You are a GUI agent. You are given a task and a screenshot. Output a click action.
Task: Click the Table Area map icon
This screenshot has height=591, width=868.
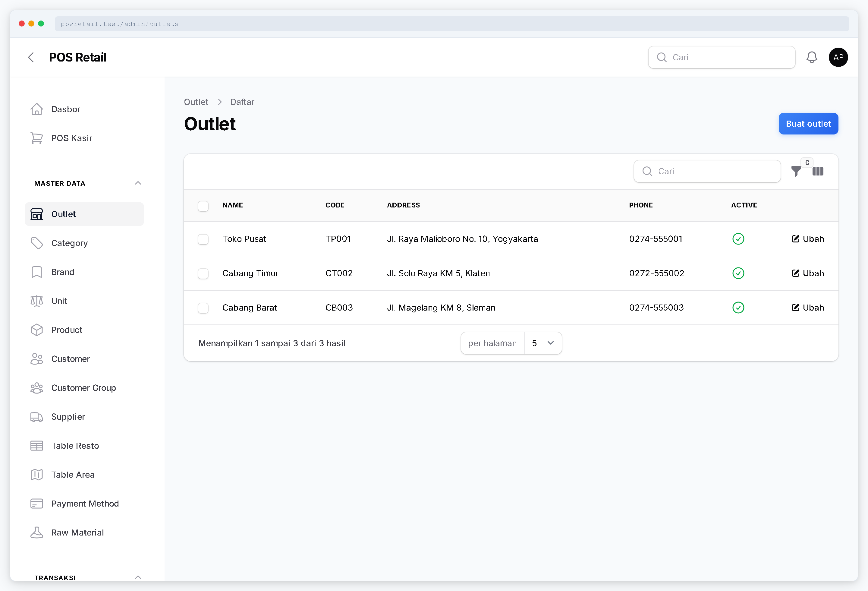coord(36,475)
